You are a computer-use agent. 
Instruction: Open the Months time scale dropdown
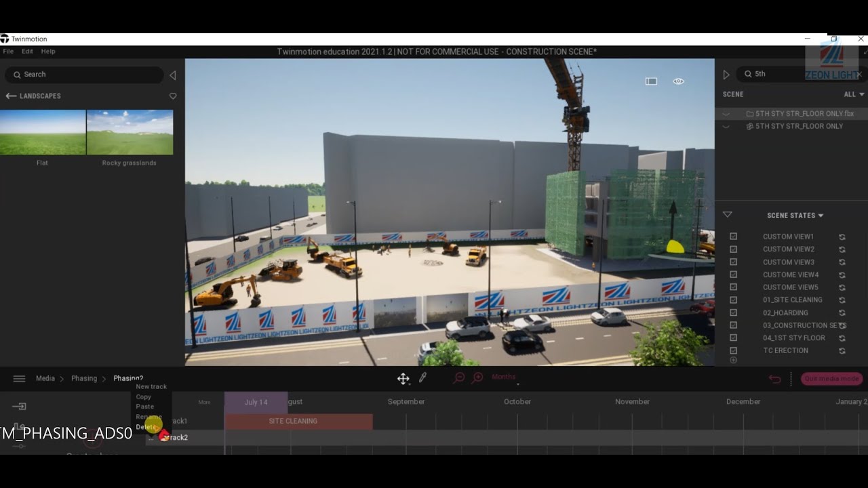[506, 378]
